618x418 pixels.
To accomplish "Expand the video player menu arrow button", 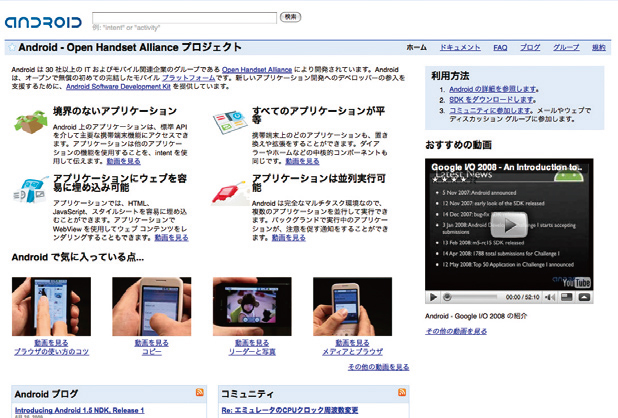I will pos(585,297).
